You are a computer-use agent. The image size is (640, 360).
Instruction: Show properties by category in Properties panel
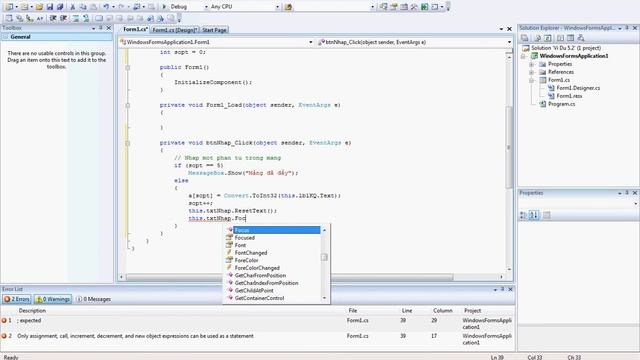click(x=523, y=215)
